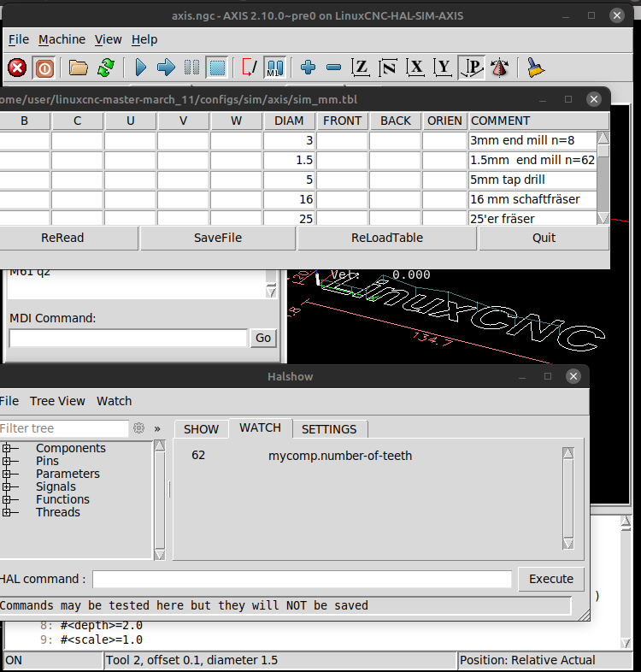Open the View menu in AXIS

(x=109, y=39)
